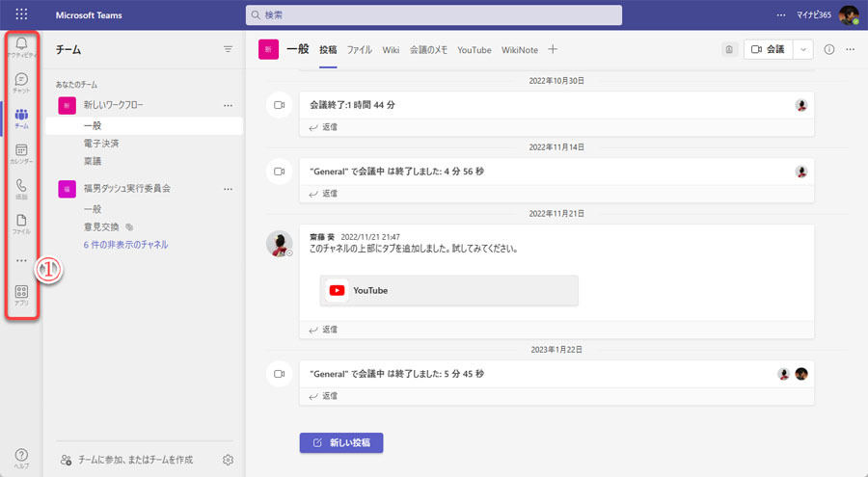Viewport: 868px width, 477px height.
Task: Open the WikiNote tab
Action: pos(520,50)
